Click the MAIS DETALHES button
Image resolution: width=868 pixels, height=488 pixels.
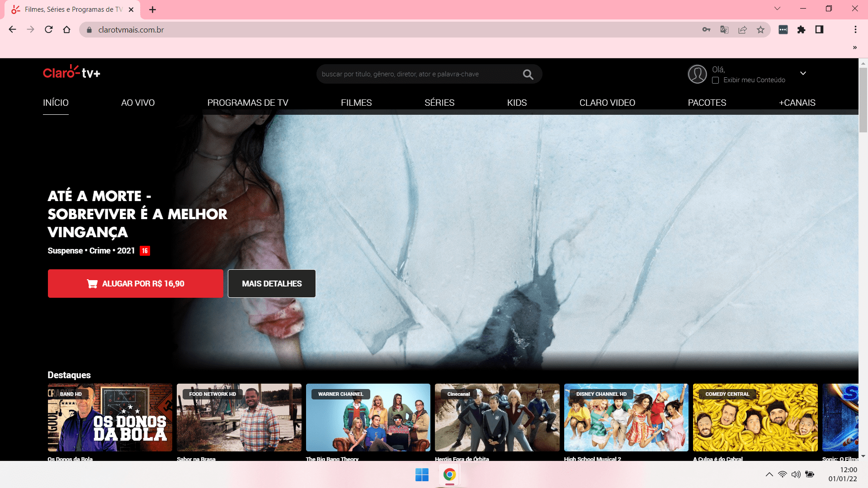pyautogui.click(x=271, y=283)
